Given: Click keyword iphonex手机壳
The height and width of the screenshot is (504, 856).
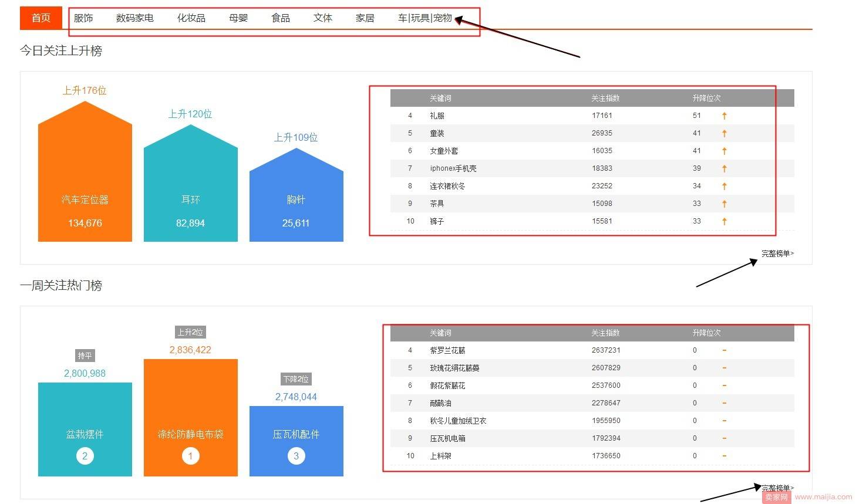Looking at the screenshot, I should (x=453, y=168).
